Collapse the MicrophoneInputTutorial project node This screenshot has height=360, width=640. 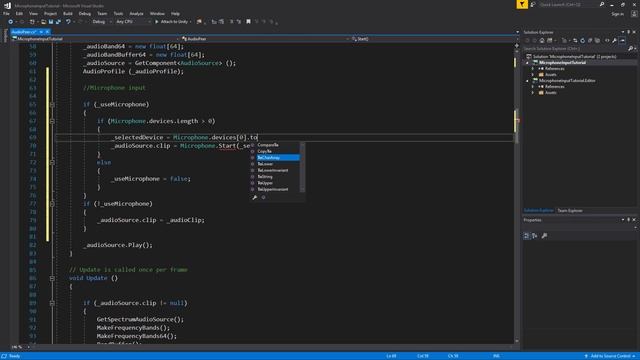pyautogui.click(x=527, y=63)
